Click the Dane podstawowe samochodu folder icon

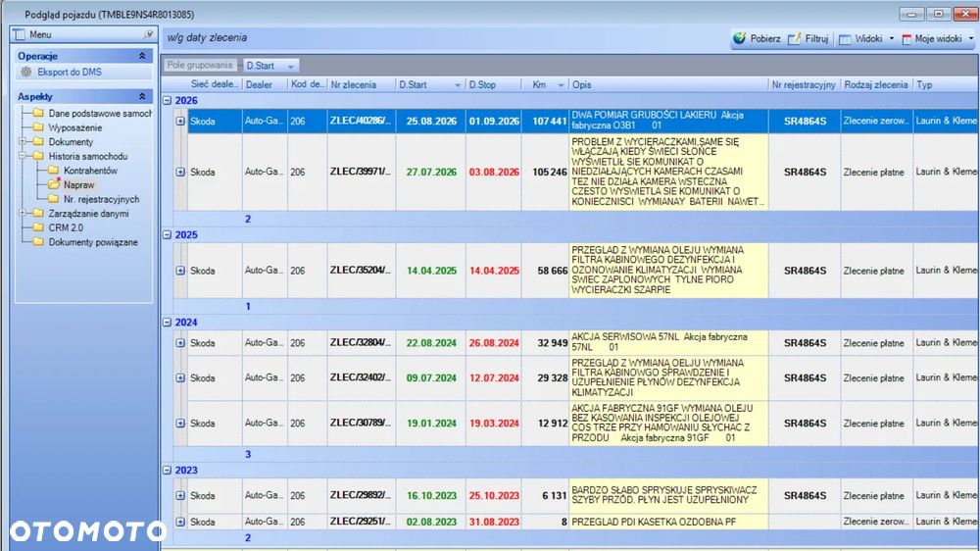click(x=38, y=113)
